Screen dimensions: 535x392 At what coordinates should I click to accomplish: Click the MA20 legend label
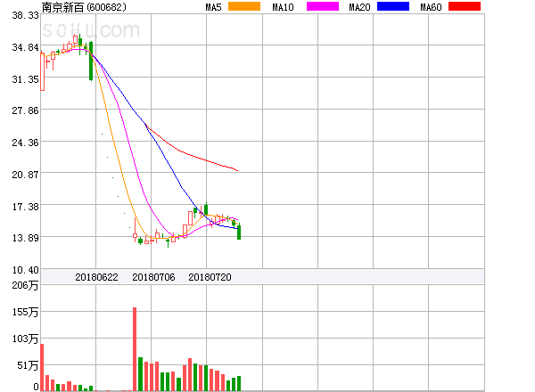359,7
